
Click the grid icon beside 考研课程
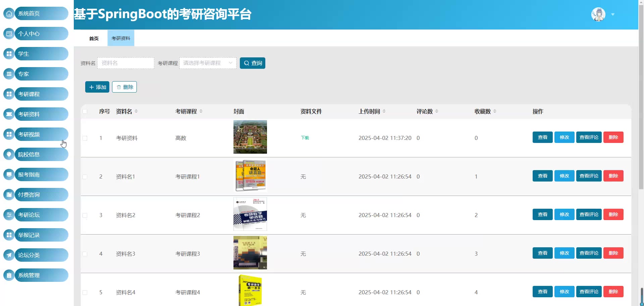tap(9, 94)
